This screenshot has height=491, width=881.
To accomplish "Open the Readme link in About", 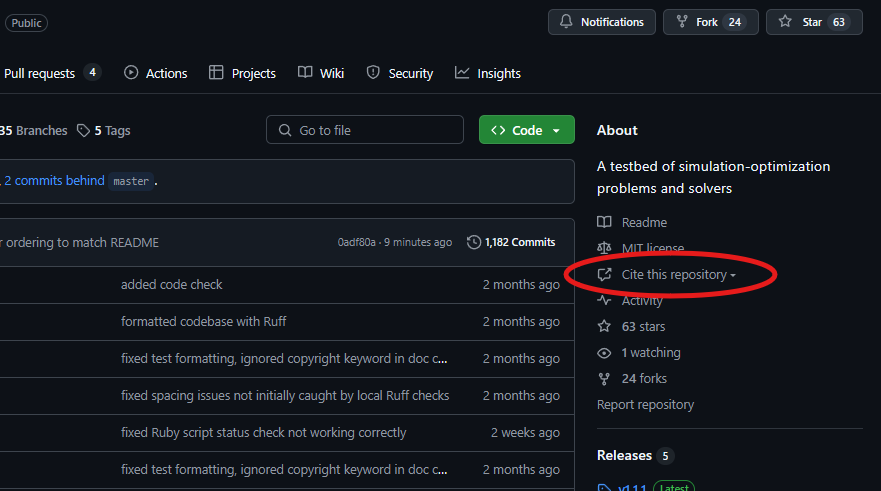I will pyautogui.click(x=644, y=222).
